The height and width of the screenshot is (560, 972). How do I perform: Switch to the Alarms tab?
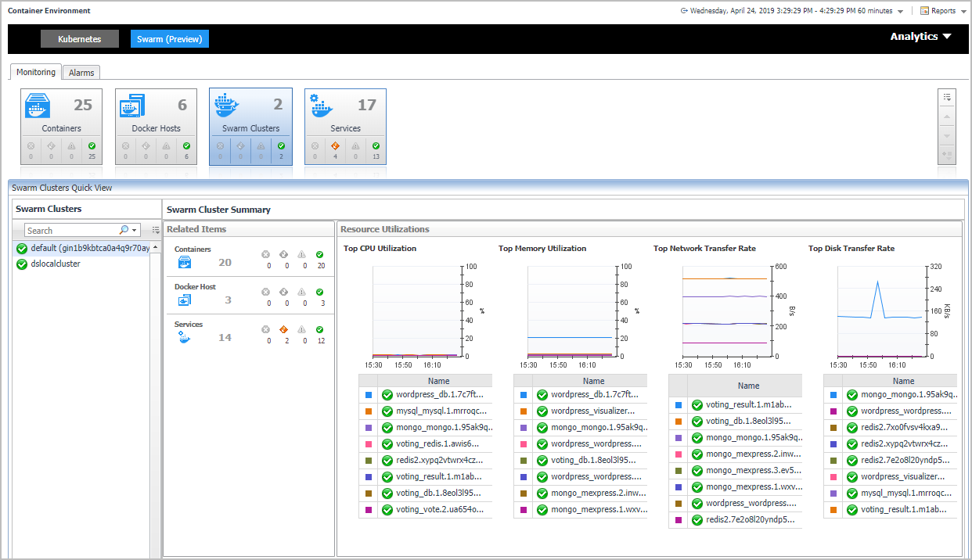click(x=81, y=73)
